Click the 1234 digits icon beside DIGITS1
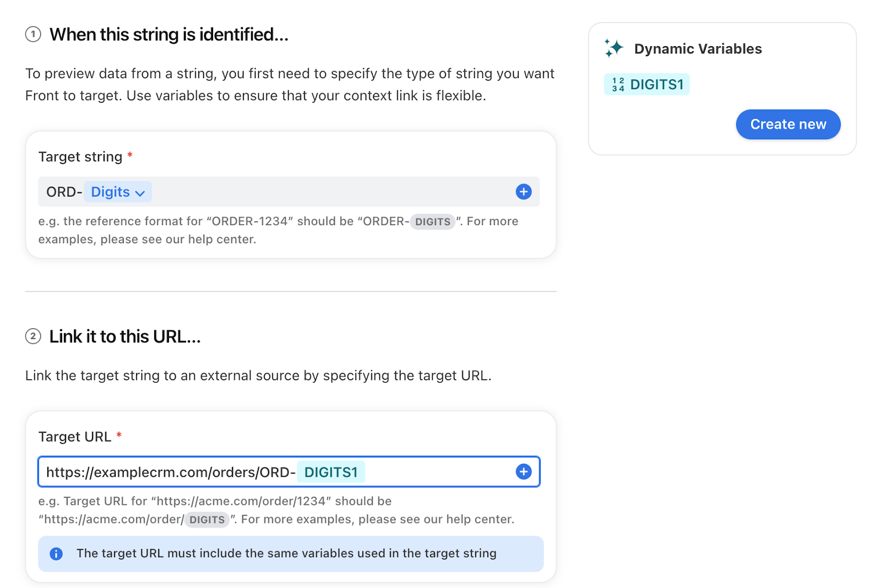This screenshot has height=588, width=881. (617, 84)
